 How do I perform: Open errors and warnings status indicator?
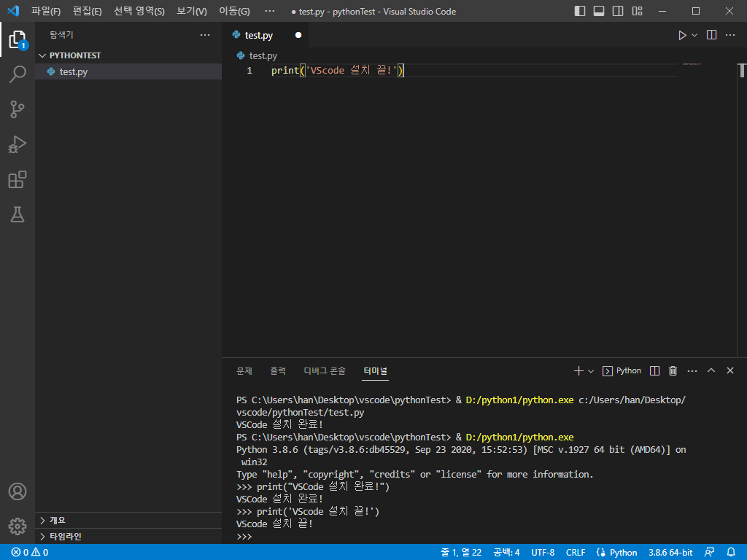(29, 553)
